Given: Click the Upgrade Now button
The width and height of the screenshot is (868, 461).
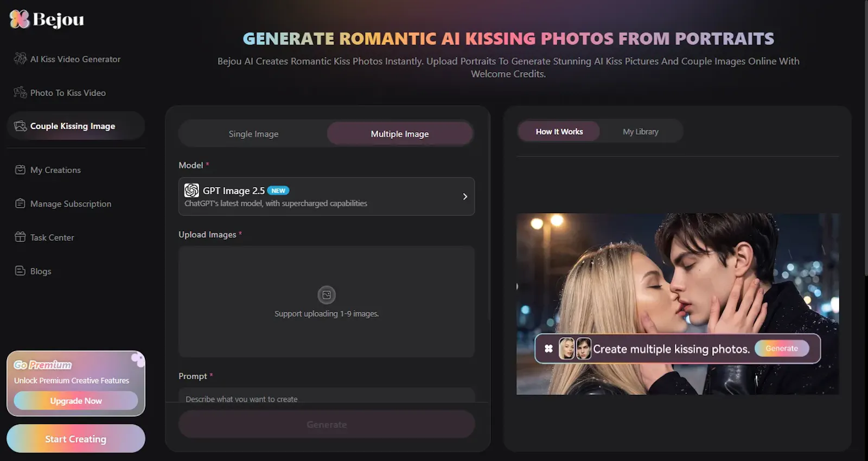Looking at the screenshot, I should click(x=76, y=401).
